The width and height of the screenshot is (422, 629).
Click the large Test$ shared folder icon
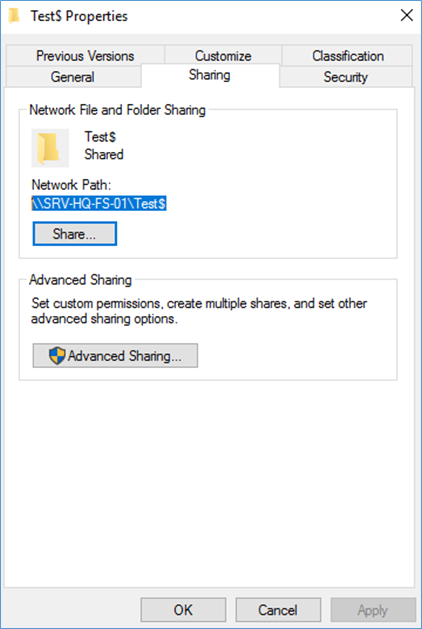pos(50,148)
